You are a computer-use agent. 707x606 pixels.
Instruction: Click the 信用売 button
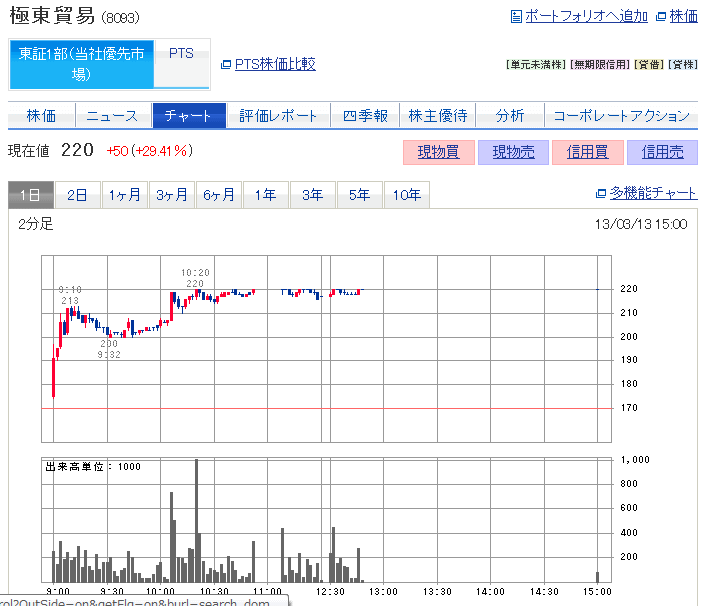point(662,152)
